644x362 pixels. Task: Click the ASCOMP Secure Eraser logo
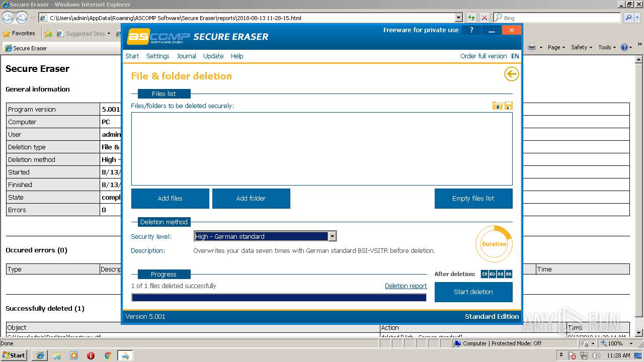(x=198, y=37)
